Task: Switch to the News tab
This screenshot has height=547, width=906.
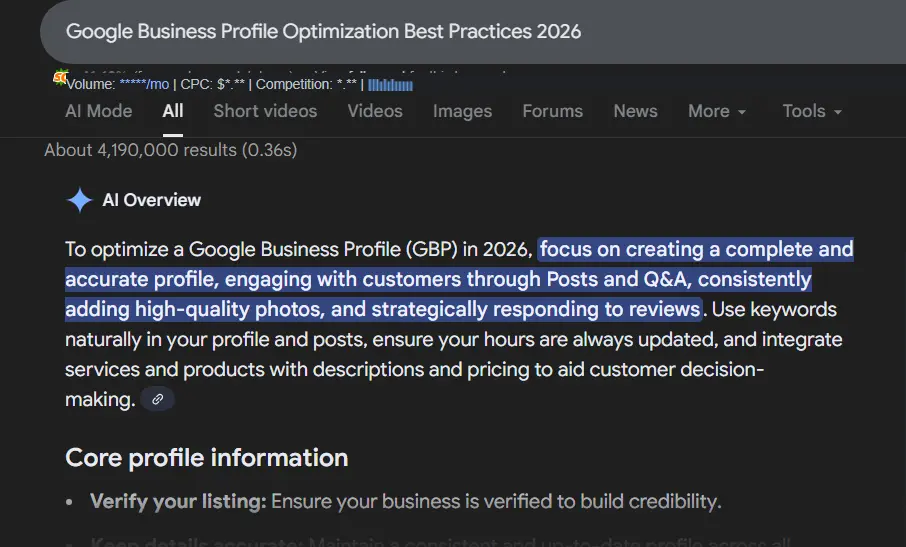Action: (x=635, y=111)
